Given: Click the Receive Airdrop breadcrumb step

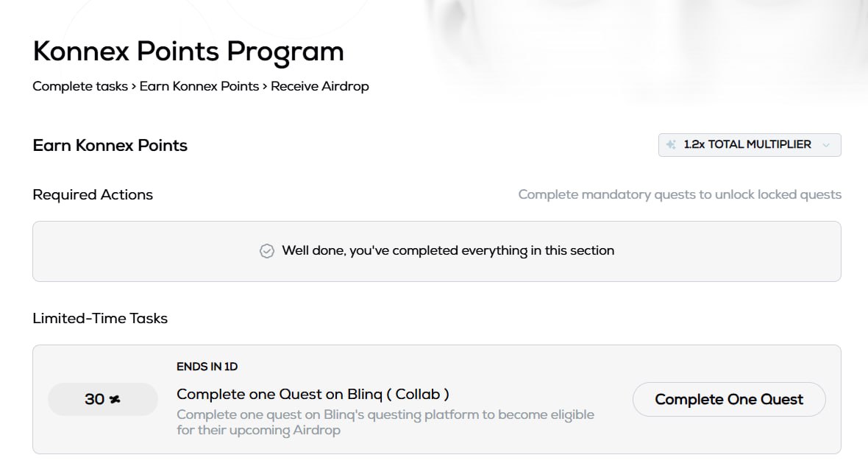Looking at the screenshot, I should (x=320, y=86).
